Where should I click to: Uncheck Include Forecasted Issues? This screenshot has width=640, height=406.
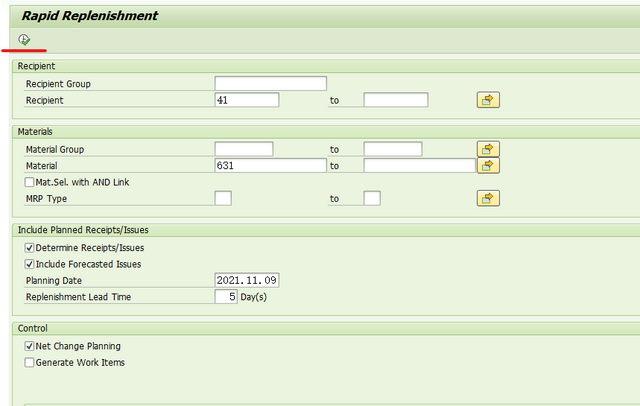point(29,264)
